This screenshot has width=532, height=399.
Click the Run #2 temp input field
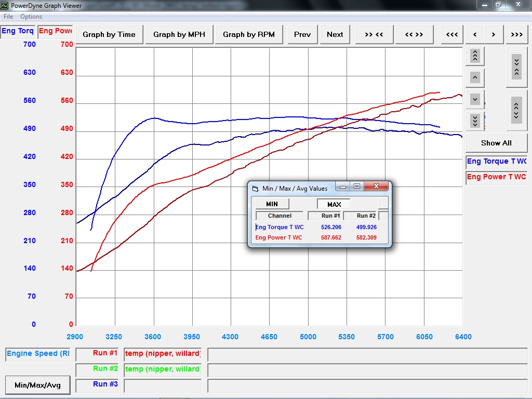pos(163,369)
